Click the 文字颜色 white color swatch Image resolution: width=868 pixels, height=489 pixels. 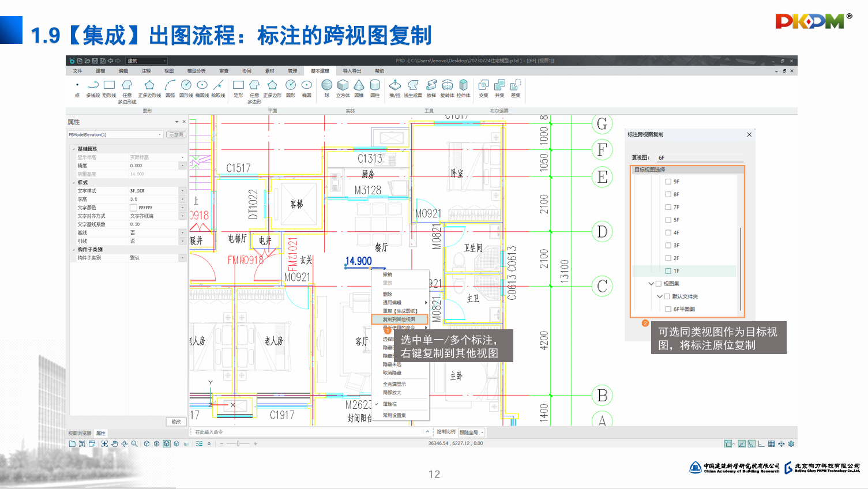pos(133,208)
